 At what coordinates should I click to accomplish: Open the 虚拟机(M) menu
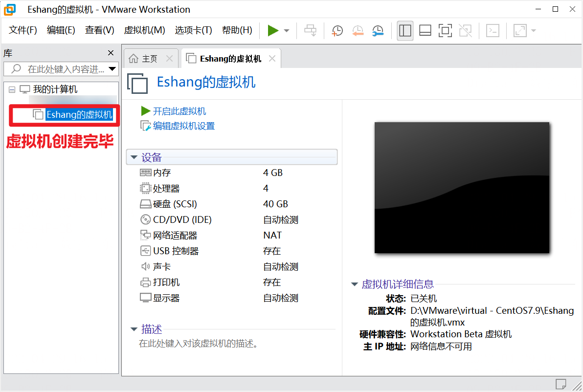(145, 30)
